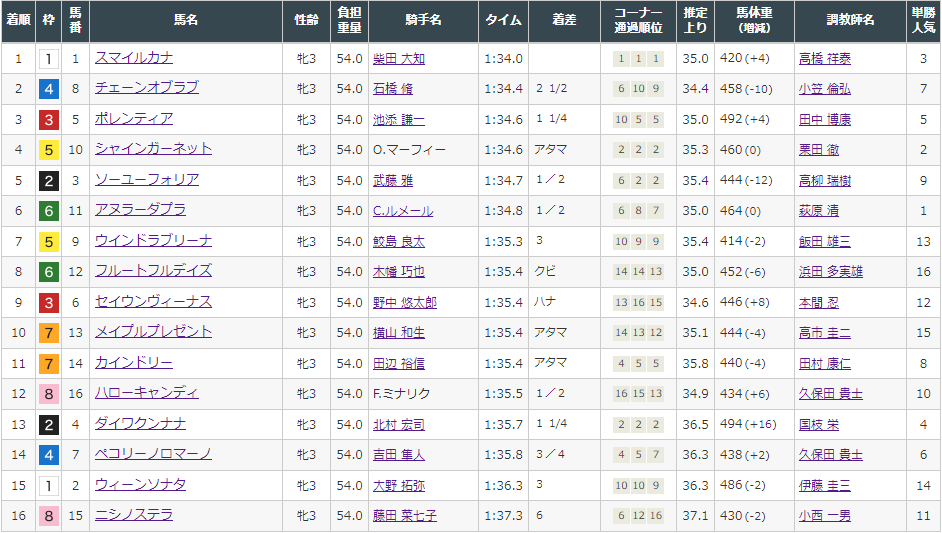Open シャインガーネット horse details
The width and height of the screenshot is (942, 533).
[153, 148]
